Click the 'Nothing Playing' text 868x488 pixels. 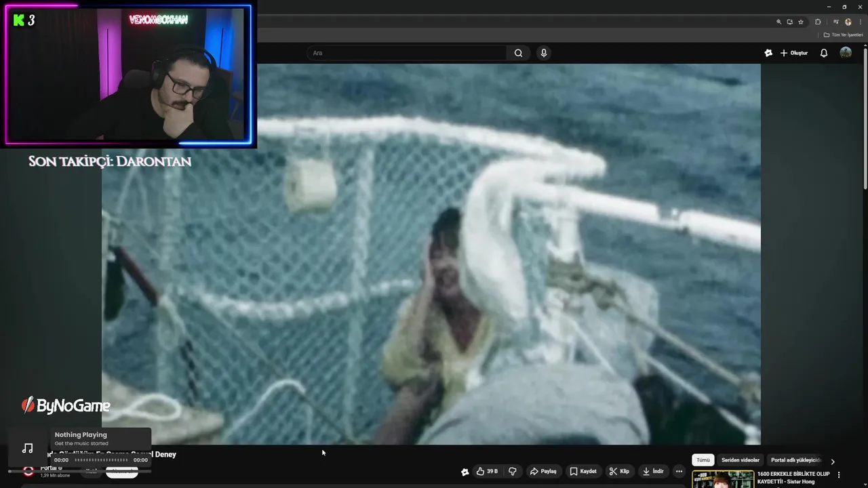81,434
